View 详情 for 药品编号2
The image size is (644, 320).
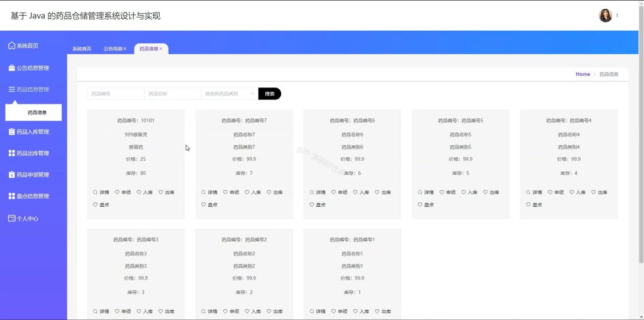pos(209,311)
